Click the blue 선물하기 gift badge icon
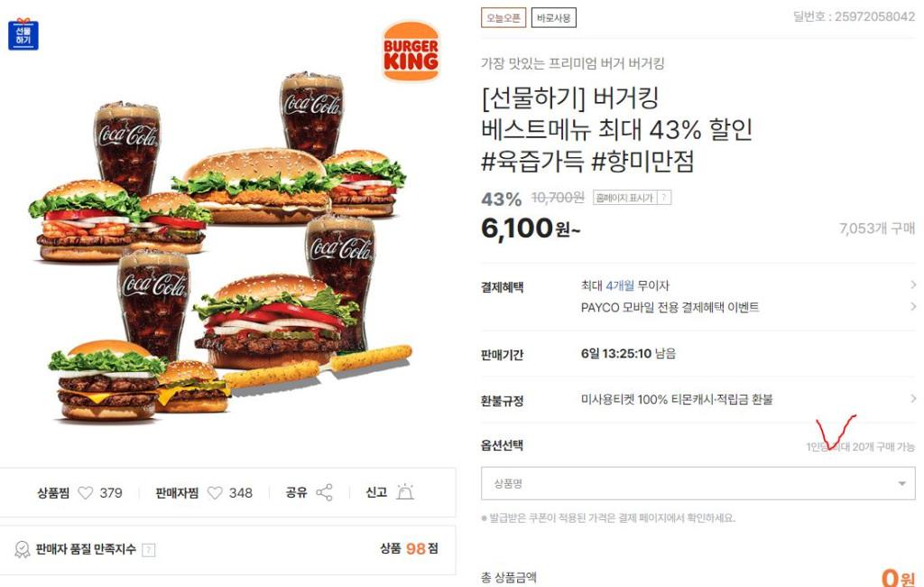The height and width of the screenshot is (587, 924). 23,34
